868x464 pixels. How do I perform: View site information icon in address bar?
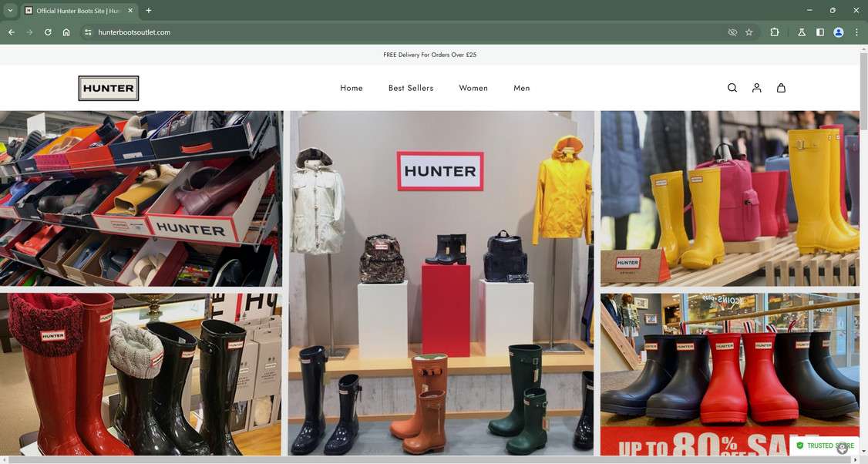point(87,32)
